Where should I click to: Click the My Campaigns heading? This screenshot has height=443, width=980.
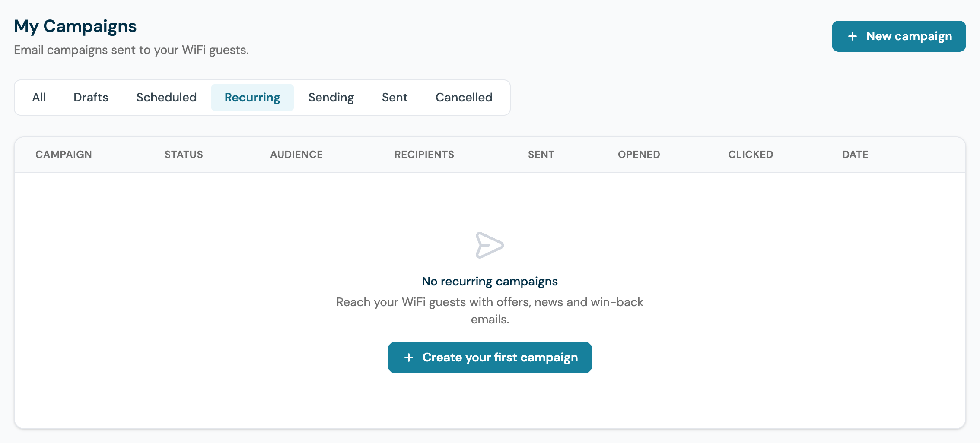click(75, 26)
